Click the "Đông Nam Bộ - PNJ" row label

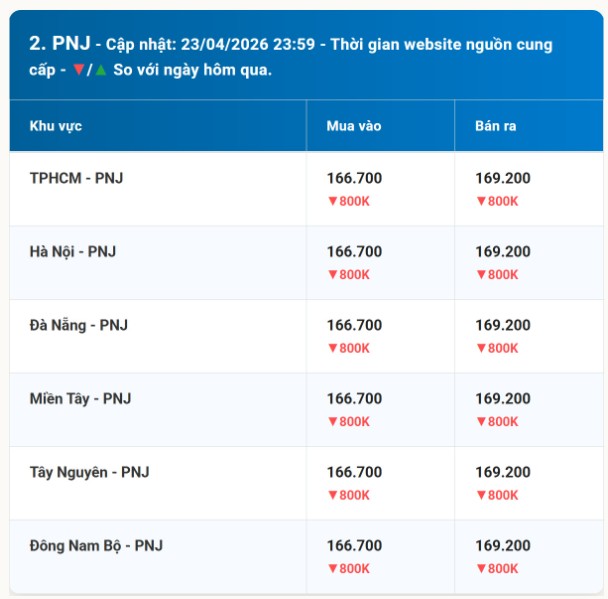pos(96,545)
